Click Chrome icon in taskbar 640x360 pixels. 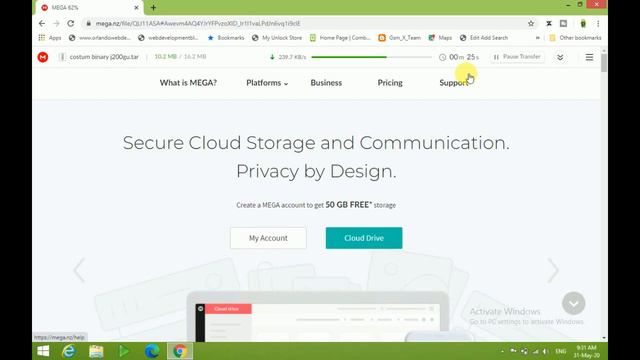tap(180, 351)
